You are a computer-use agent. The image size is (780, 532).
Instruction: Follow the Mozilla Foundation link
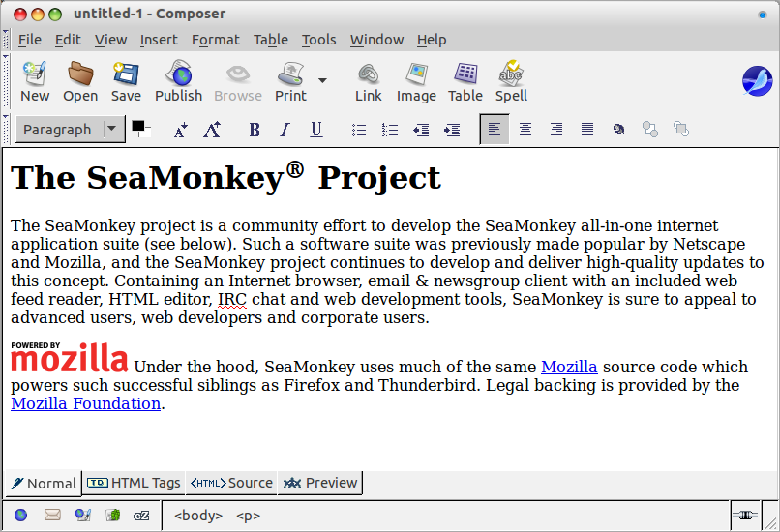pos(85,403)
